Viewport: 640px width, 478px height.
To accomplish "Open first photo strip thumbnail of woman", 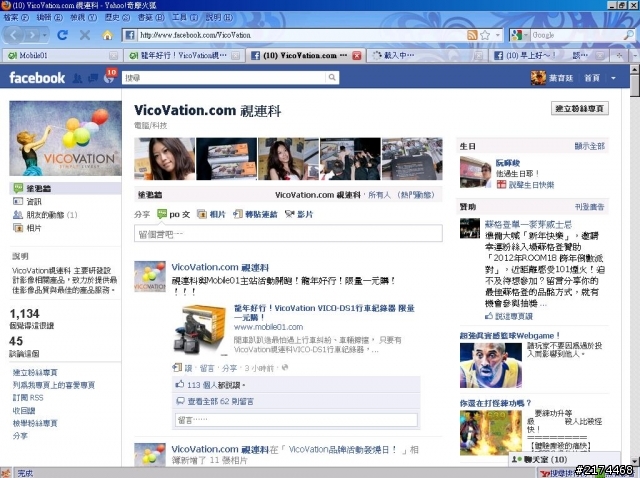I will click(164, 159).
